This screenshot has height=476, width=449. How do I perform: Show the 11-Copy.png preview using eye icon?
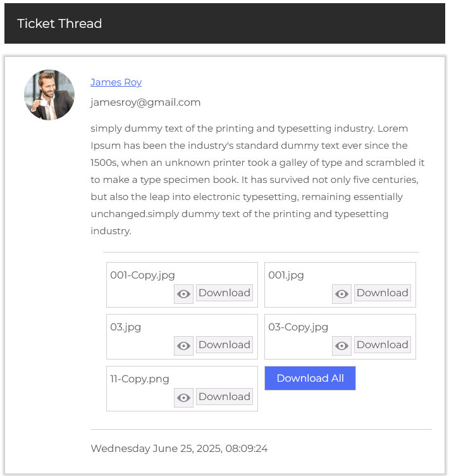(183, 398)
